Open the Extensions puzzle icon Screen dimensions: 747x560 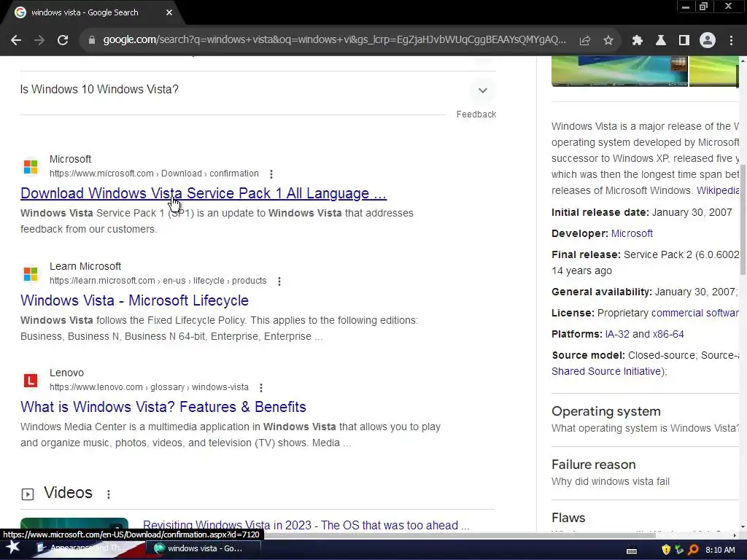tap(637, 41)
